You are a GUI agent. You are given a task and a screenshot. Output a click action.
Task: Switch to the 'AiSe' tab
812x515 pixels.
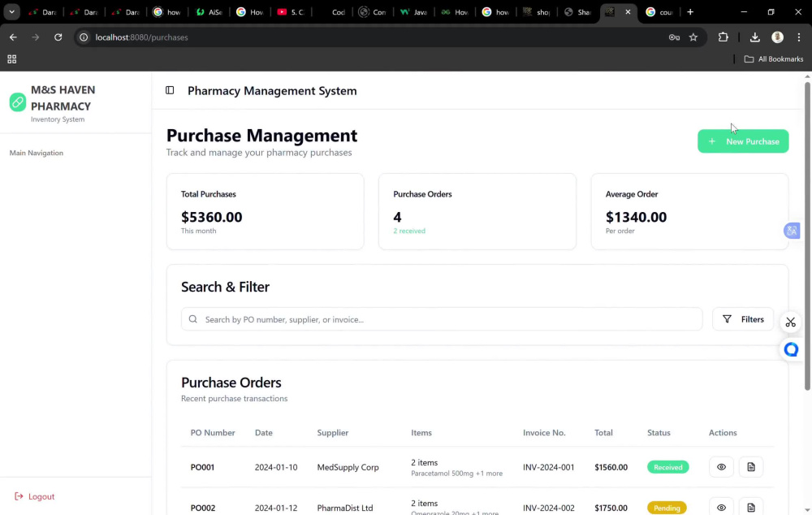click(208, 12)
